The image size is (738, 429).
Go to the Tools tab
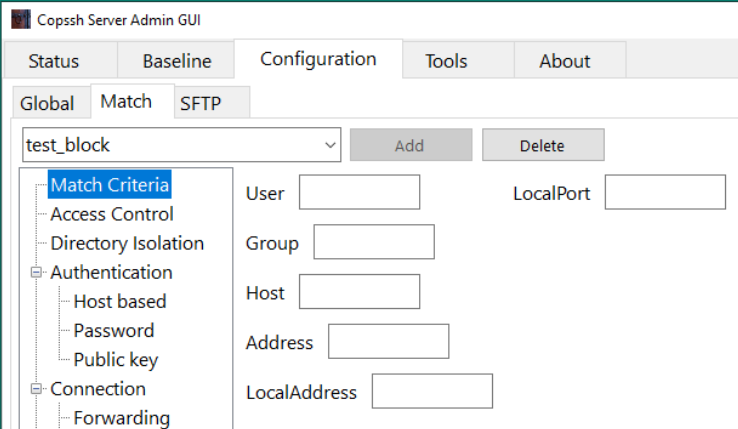pyautogui.click(x=446, y=61)
